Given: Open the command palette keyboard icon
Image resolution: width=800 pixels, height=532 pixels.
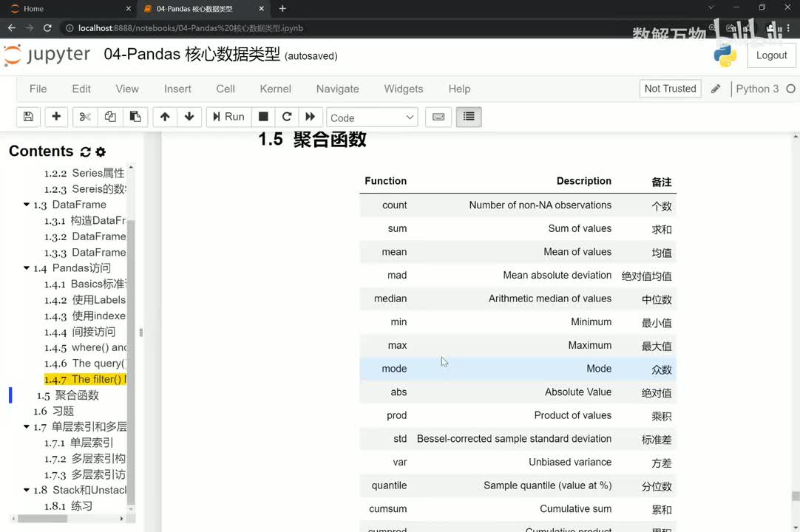Looking at the screenshot, I should [x=438, y=117].
